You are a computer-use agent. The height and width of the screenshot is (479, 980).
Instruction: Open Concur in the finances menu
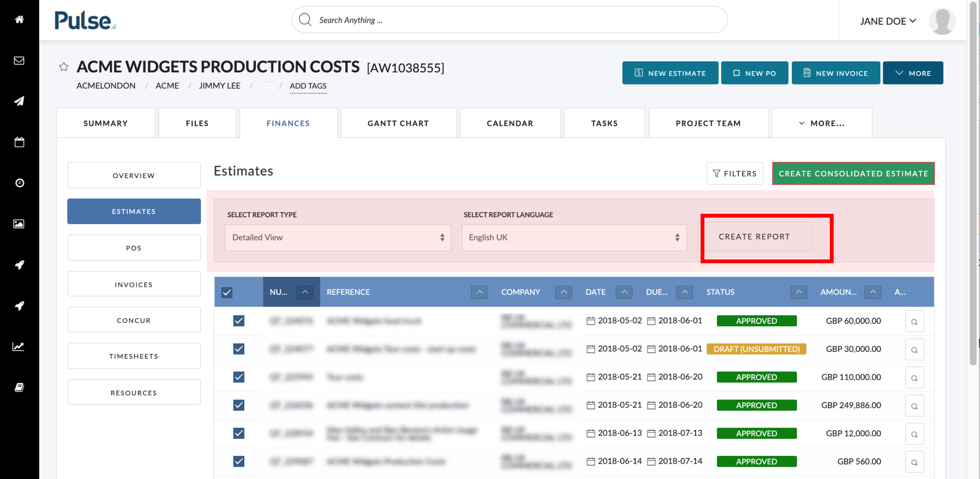coord(134,320)
